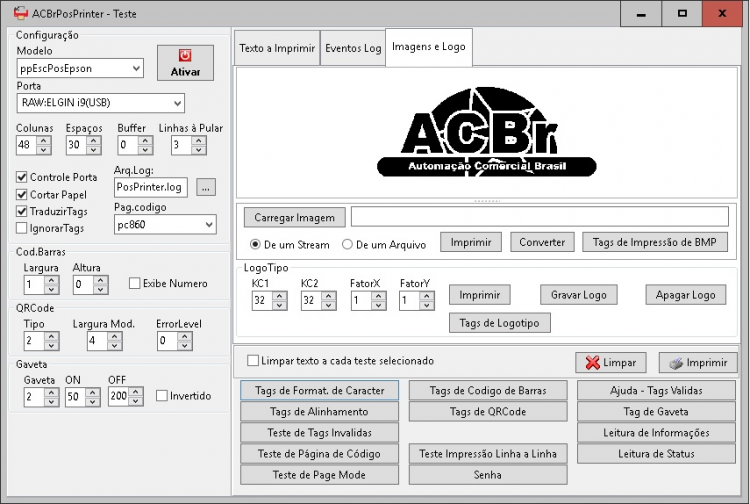Image resolution: width=750 pixels, height=504 pixels.
Task: Click Teste de Página de Código button
Action: [320, 454]
